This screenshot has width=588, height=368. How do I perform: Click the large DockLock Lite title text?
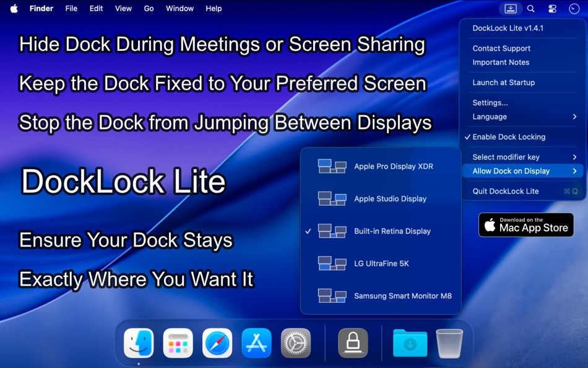tap(123, 182)
